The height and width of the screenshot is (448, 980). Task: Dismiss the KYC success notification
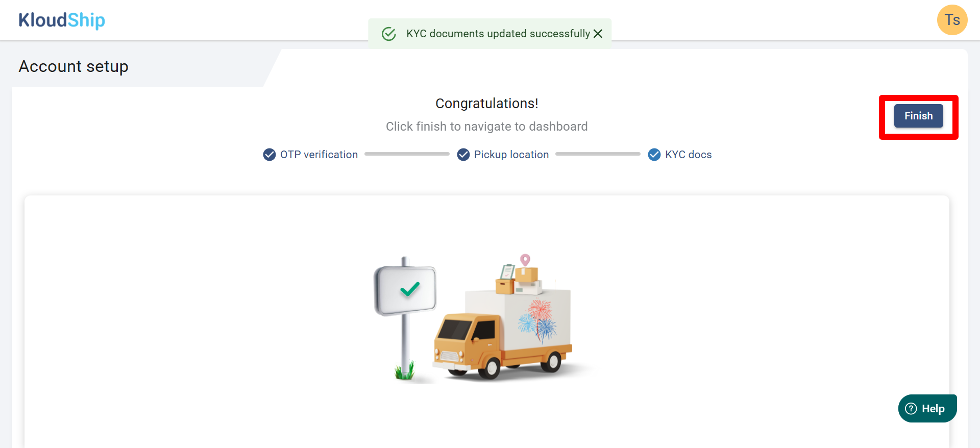point(598,34)
